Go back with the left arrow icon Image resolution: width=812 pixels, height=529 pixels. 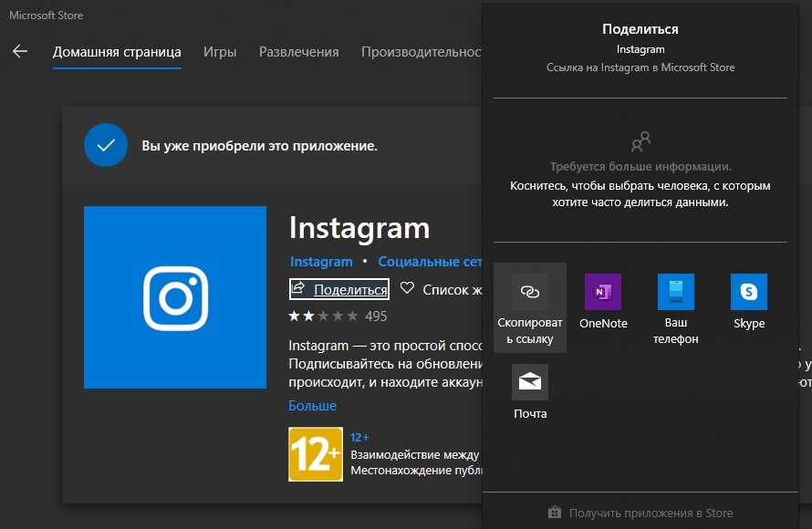point(20,51)
